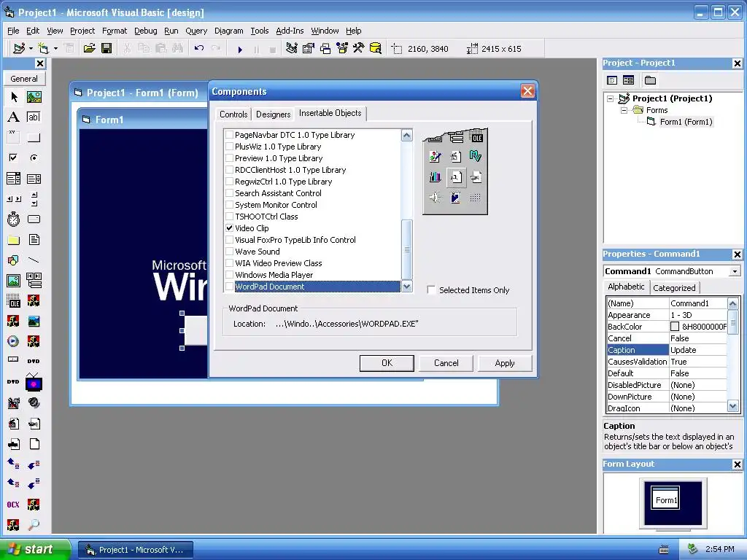
Task: Collapse the Project1 tree node
Action: (611, 98)
